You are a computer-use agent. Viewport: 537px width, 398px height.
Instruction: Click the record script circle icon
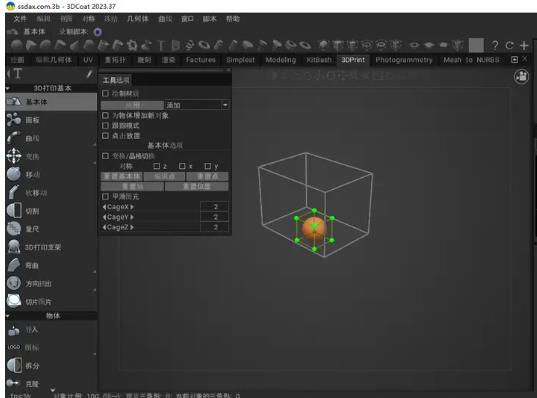coord(98,32)
